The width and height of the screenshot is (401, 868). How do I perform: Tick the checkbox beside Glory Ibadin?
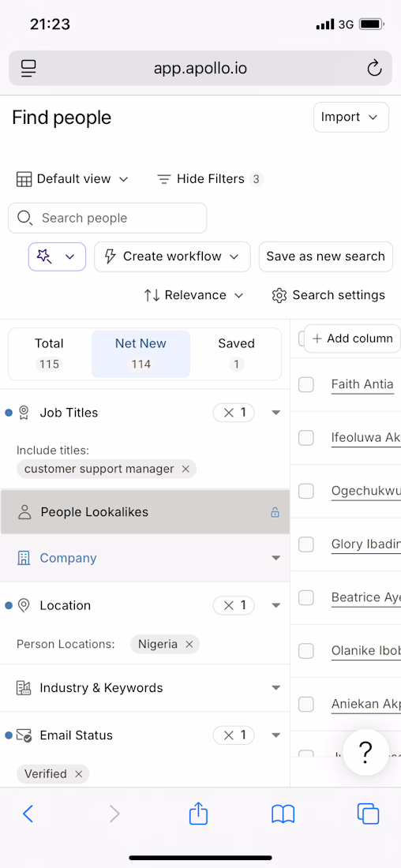[x=306, y=544]
